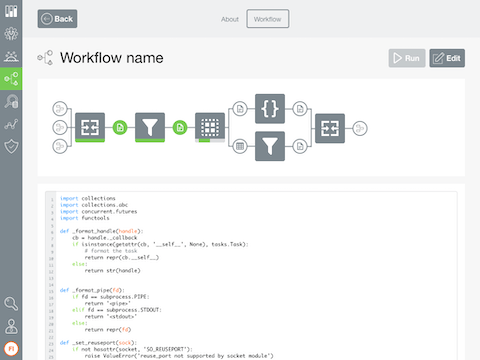Image resolution: width=480 pixels, height=360 pixels.
Task: Select the grid sampling node
Action: pos(210,127)
